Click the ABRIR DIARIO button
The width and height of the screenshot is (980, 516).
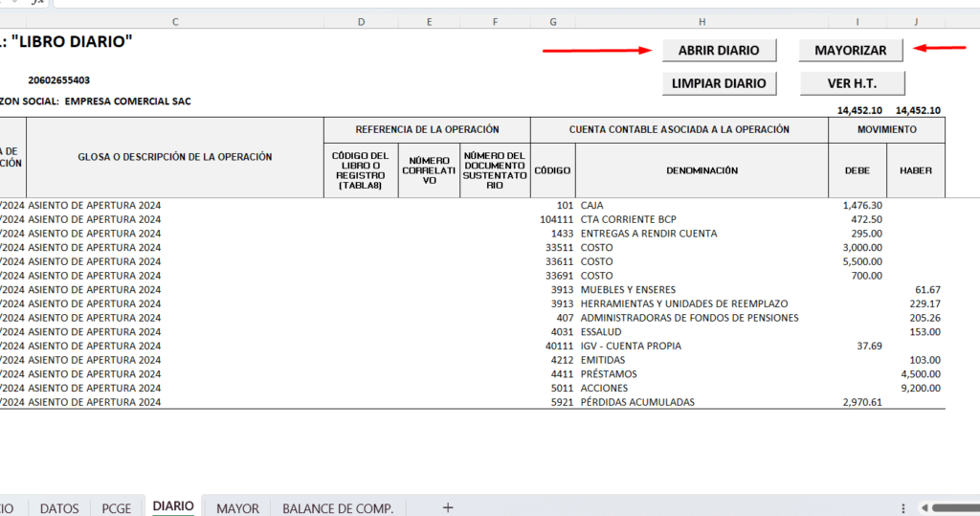[719, 51]
